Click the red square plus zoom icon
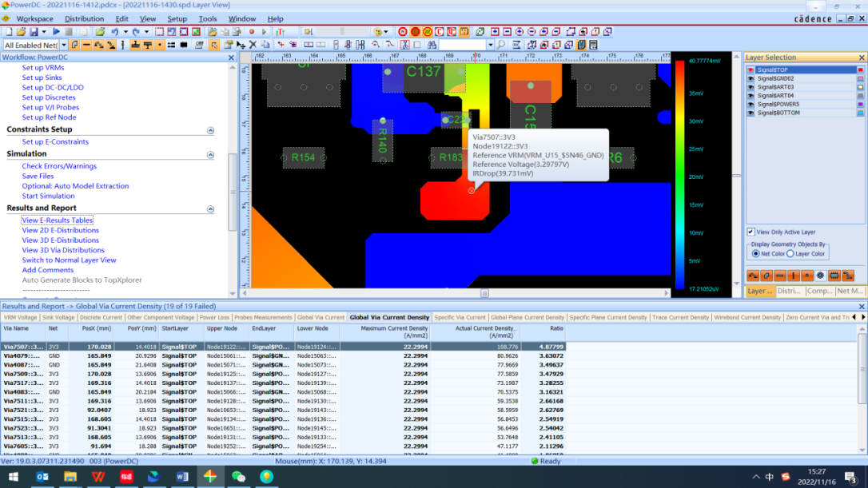 495,31
